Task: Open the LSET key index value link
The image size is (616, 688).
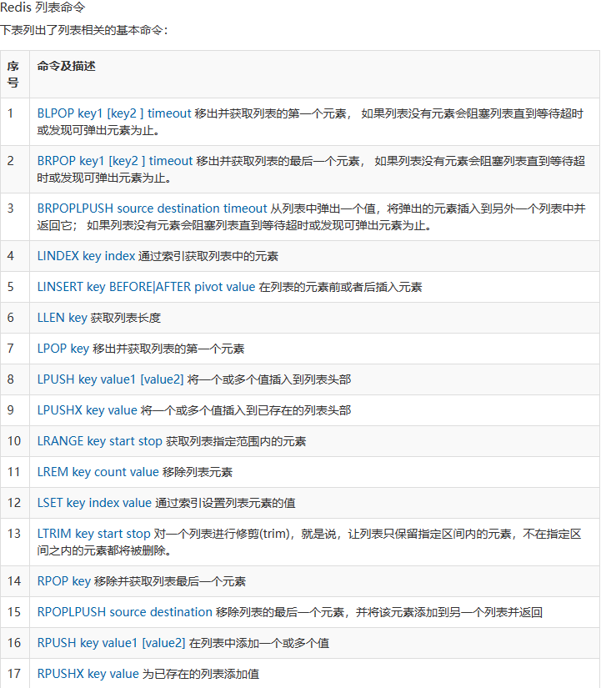Action: click(94, 503)
